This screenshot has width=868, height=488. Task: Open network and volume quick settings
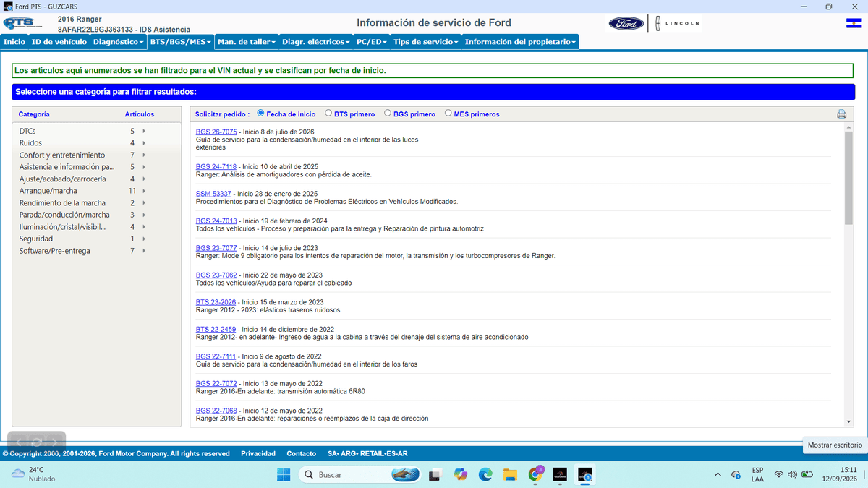tap(793, 474)
